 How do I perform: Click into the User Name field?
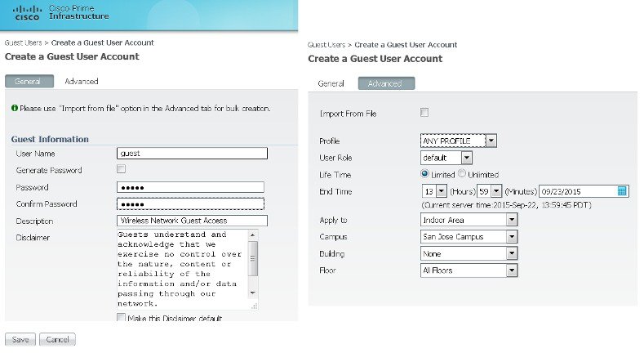(192, 154)
